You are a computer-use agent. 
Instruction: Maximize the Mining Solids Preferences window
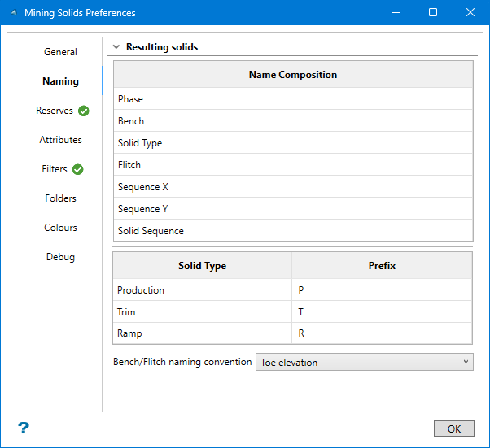433,13
